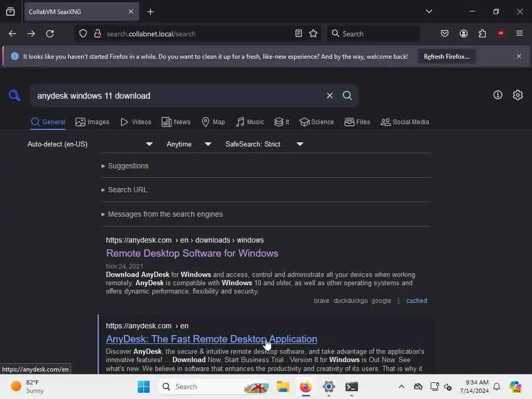
Task: Switch to the Videos category tab
Action: point(136,122)
